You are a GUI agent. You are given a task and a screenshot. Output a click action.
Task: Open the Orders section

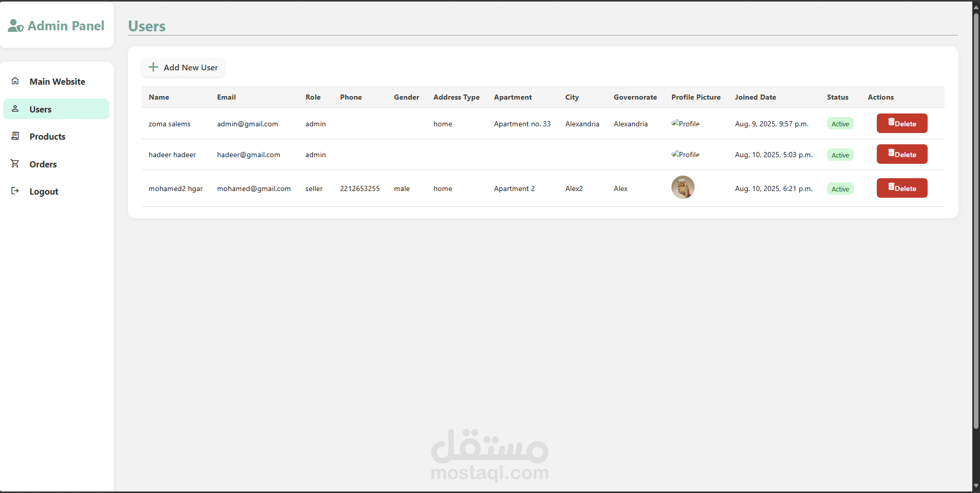[x=56, y=164]
